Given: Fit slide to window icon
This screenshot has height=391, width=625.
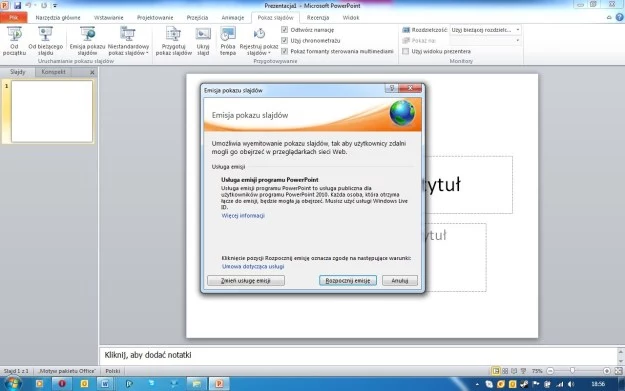Looking at the screenshot, I should click(x=618, y=371).
